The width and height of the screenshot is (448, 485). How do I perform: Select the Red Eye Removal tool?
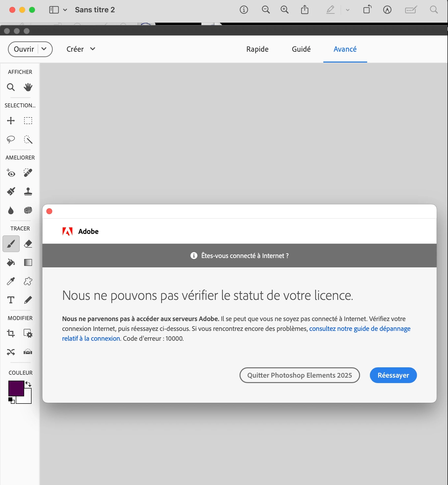coord(11,173)
